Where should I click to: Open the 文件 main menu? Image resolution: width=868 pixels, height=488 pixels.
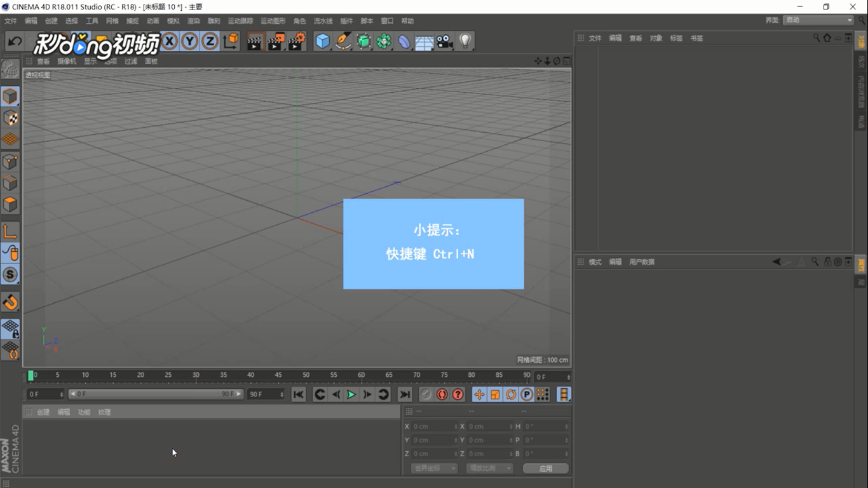pyautogui.click(x=11, y=21)
